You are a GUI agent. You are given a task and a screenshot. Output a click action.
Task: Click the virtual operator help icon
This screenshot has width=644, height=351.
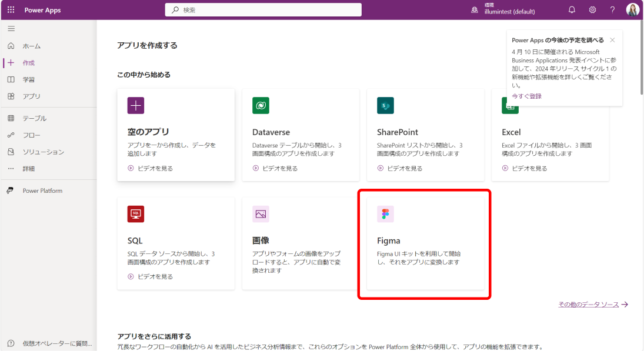[11, 343]
